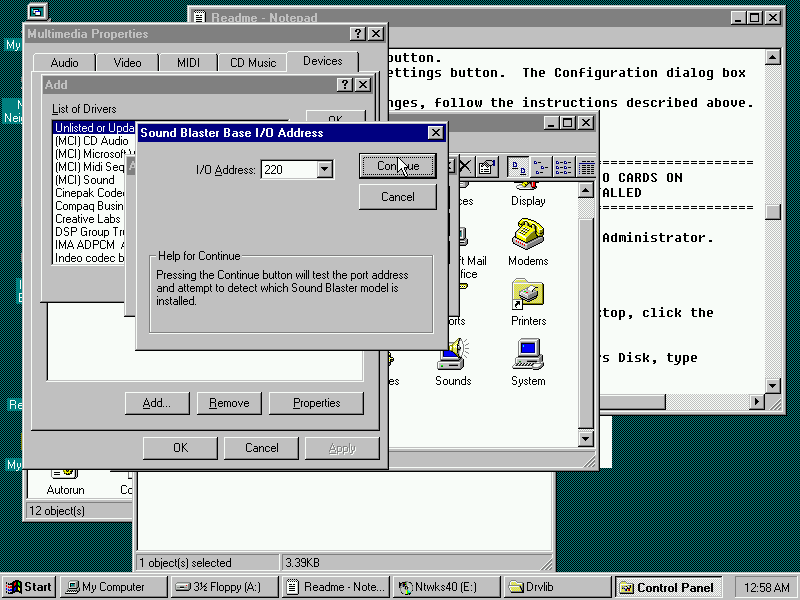Image resolution: width=800 pixels, height=600 pixels.
Task: Open the Sounds control panel icon
Action: [x=453, y=361]
